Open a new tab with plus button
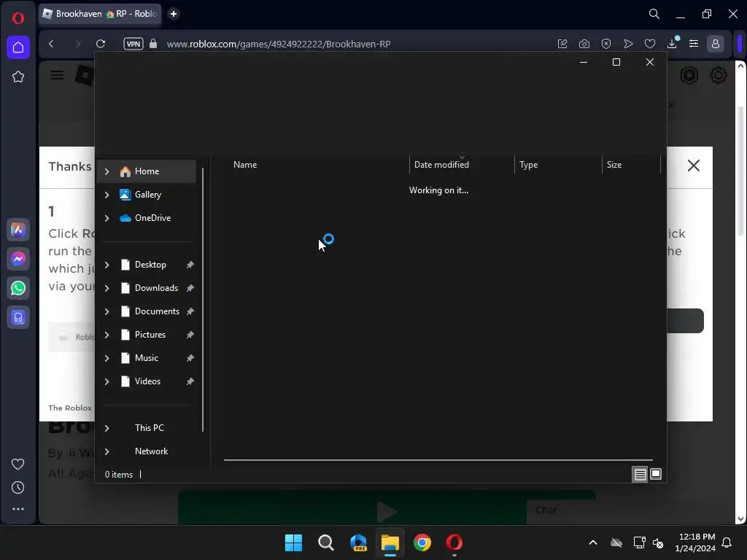 click(174, 14)
